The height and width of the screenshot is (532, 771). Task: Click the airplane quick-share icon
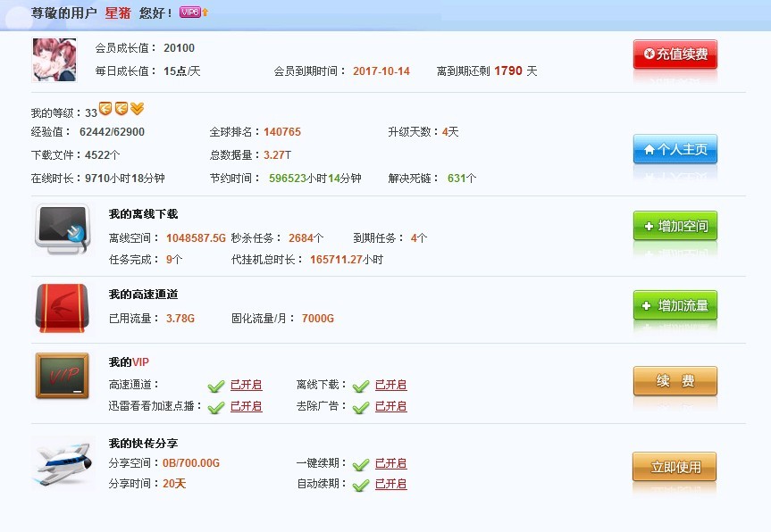[62, 462]
